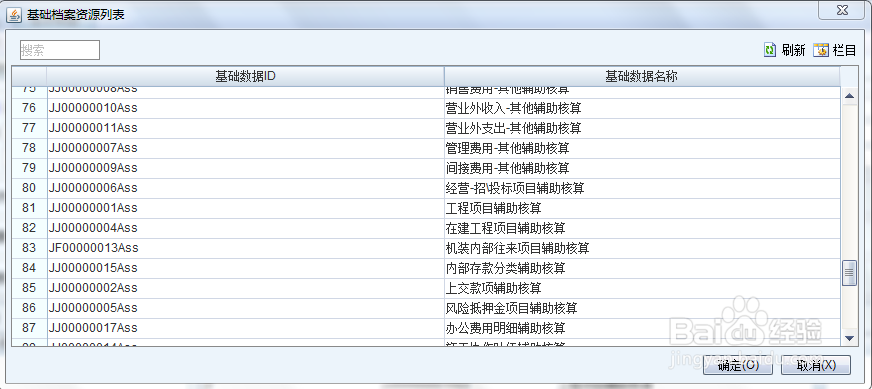Image resolution: width=872 pixels, height=389 pixels.
Task: Select ID cell JJ00000004Ass
Action: point(245,228)
